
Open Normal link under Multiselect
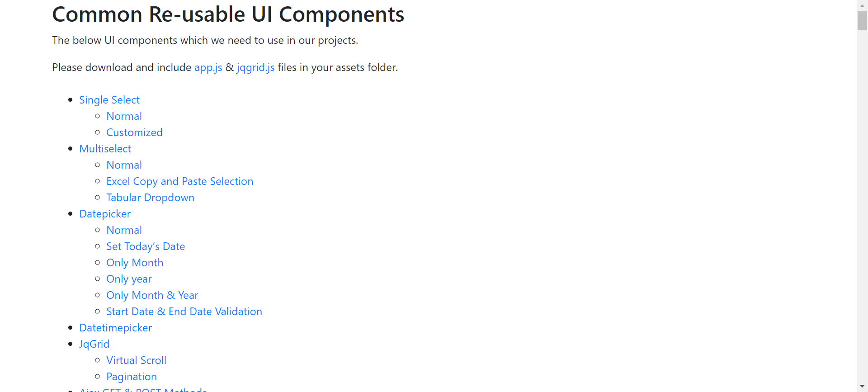(x=124, y=165)
